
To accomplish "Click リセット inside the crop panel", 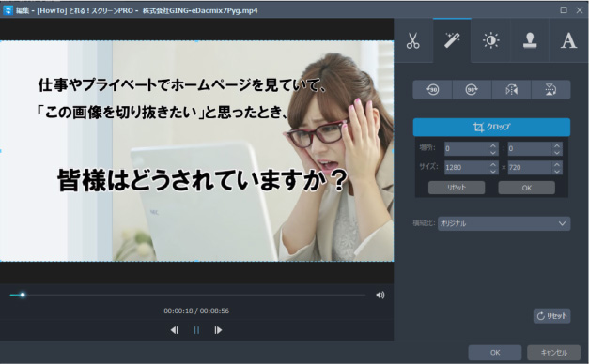I will coord(457,188).
